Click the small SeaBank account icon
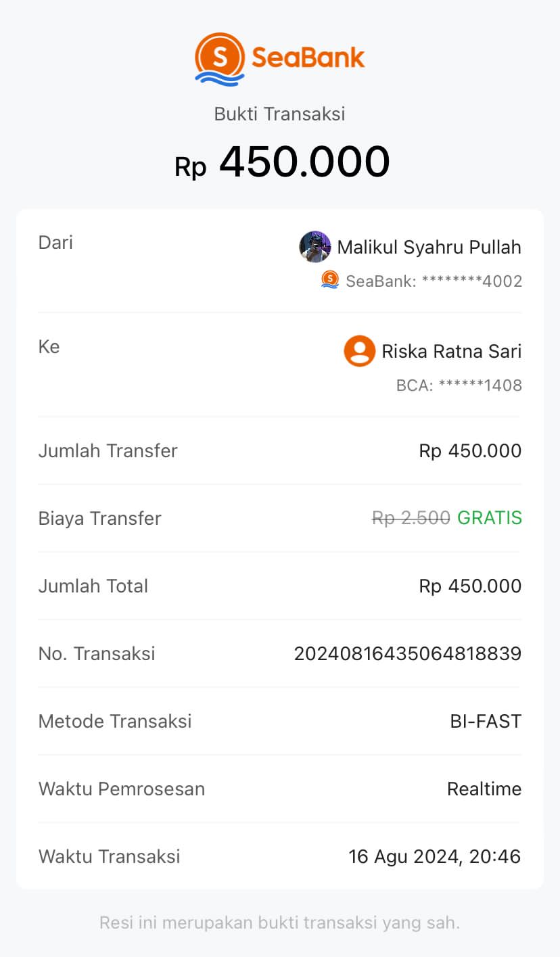This screenshot has width=560, height=957. (x=329, y=279)
